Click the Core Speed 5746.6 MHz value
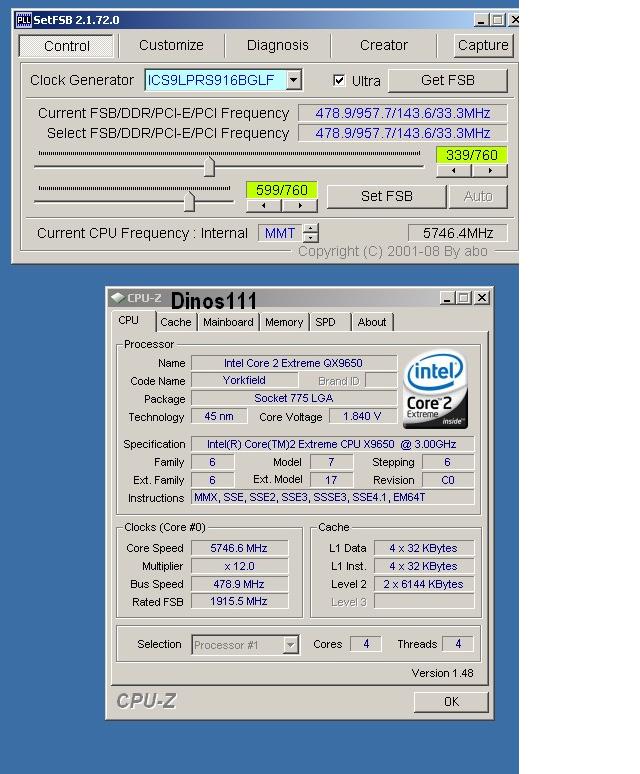Viewport: 640px width, 774px height. click(x=239, y=548)
